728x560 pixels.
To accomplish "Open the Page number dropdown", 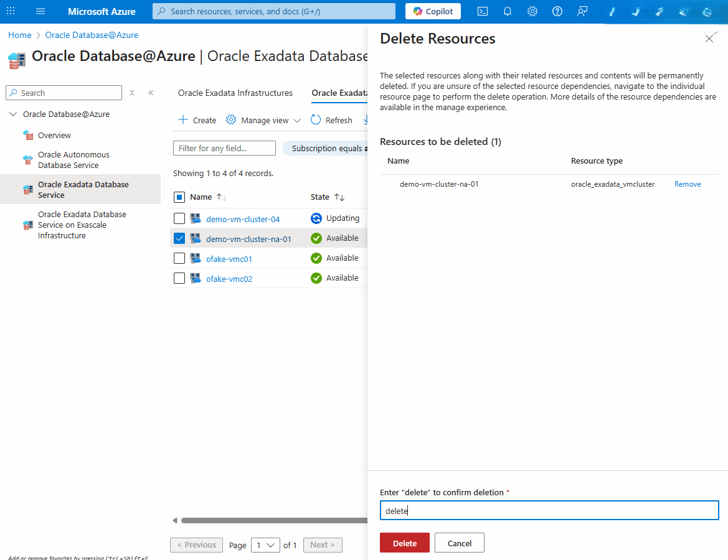I will point(265,544).
